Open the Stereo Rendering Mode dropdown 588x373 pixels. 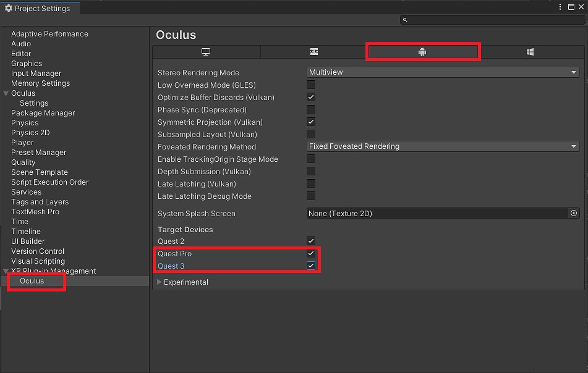click(x=443, y=72)
